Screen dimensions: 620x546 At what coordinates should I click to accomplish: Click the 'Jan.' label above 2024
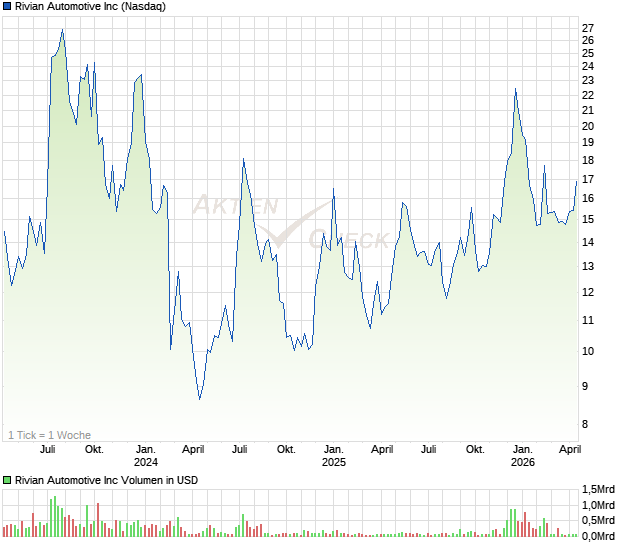click(146, 450)
